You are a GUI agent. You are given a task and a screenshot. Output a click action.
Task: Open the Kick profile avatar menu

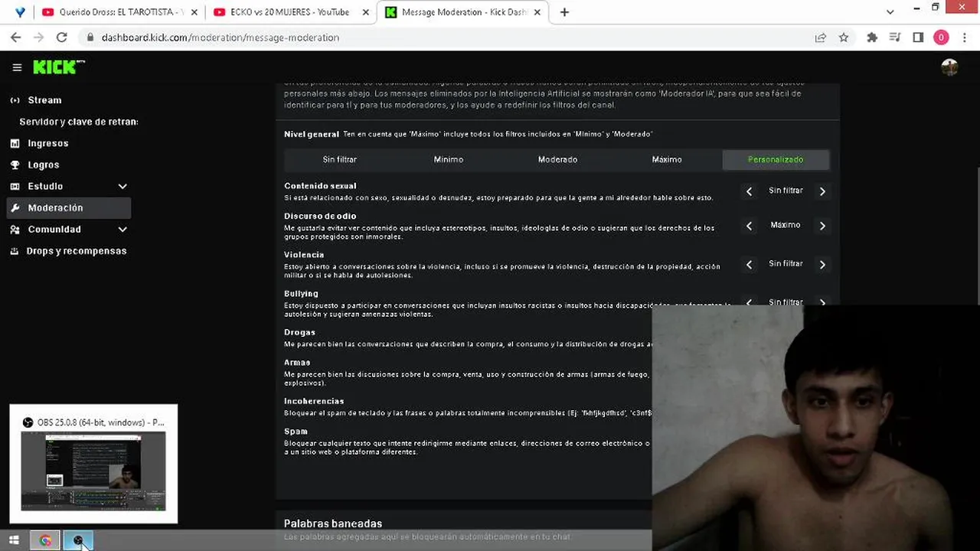coord(949,67)
